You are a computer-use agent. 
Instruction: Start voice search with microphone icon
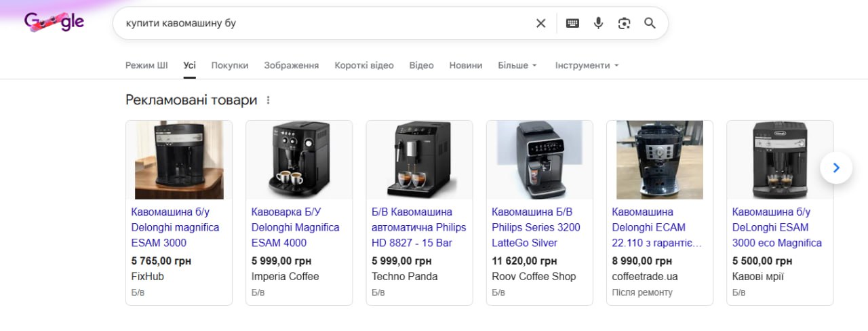(598, 23)
